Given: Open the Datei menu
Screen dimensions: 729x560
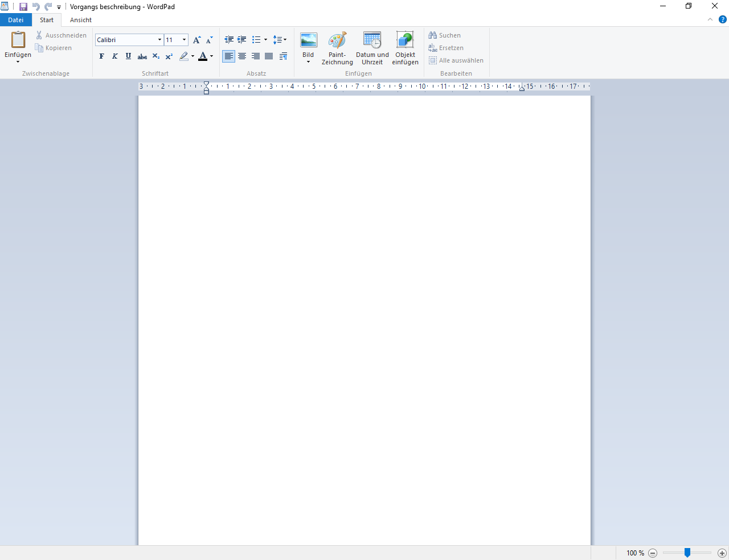Looking at the screenshot, I should point(16,20).
